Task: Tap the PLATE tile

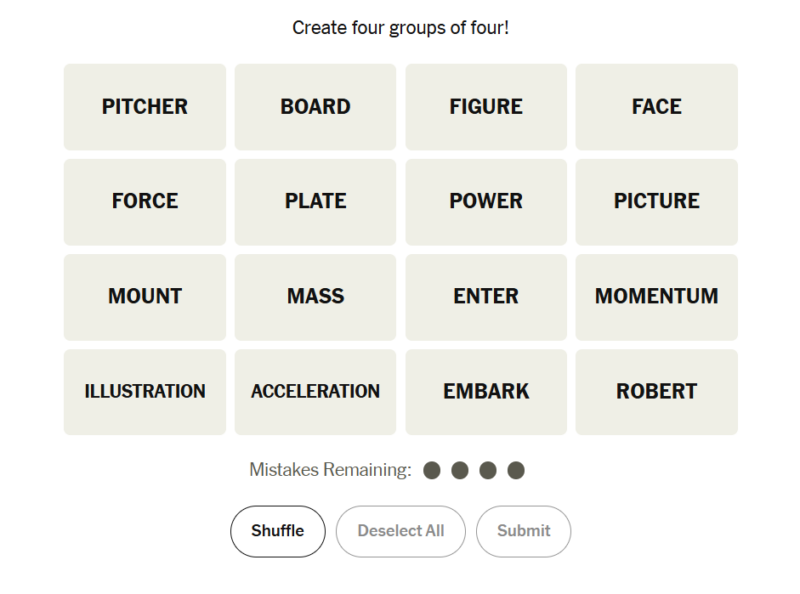Action: click(315, 202)
